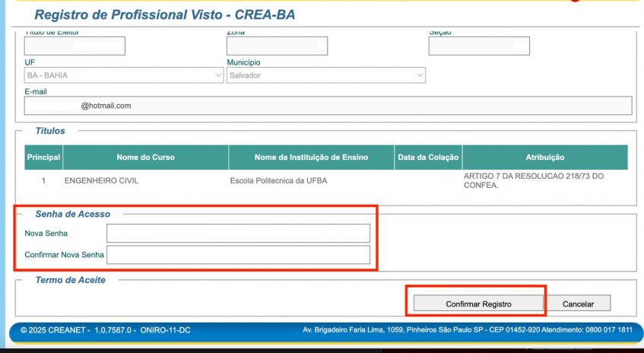
Task: Click the Registro de Profissional Visto page title
Action: [x=165, y=15]
